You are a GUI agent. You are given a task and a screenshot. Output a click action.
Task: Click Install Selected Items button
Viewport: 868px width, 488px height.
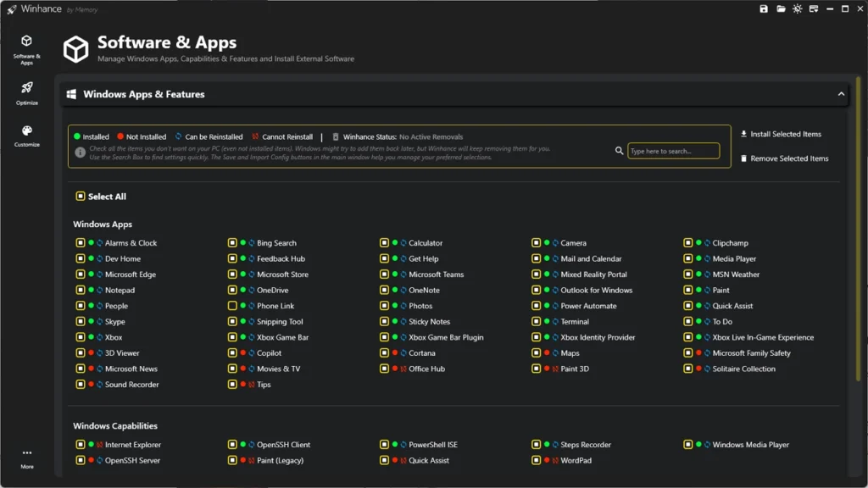pos(781,134)
